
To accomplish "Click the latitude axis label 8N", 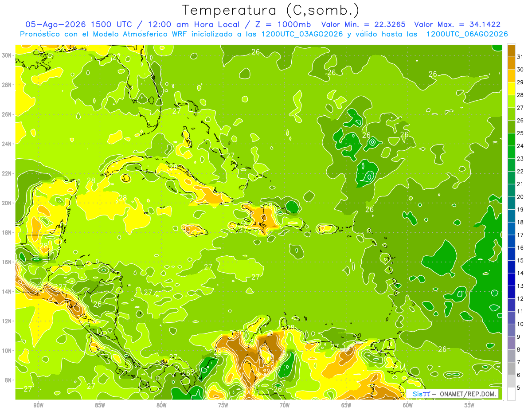I will coord(8,380).
